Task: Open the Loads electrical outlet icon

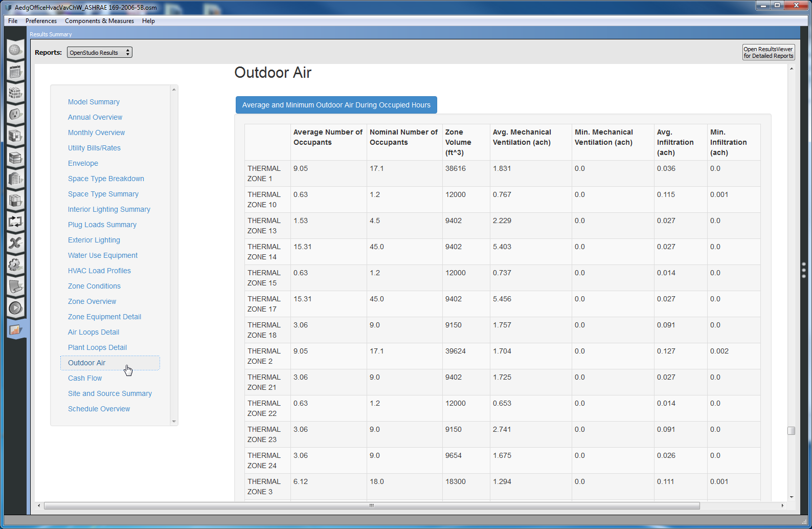Action: [15, 114]
